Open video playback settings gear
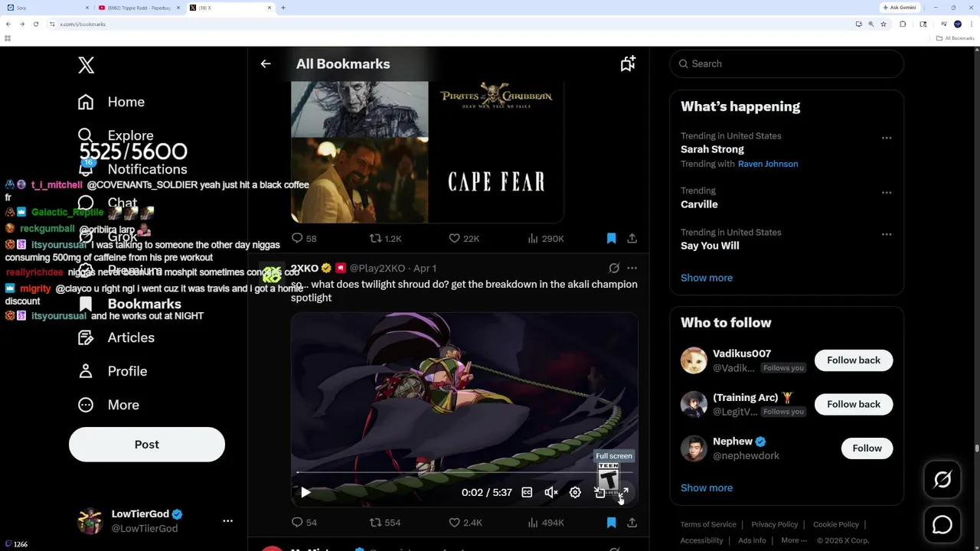The width and height of the screenshot is (980, 551). [575, 493]
